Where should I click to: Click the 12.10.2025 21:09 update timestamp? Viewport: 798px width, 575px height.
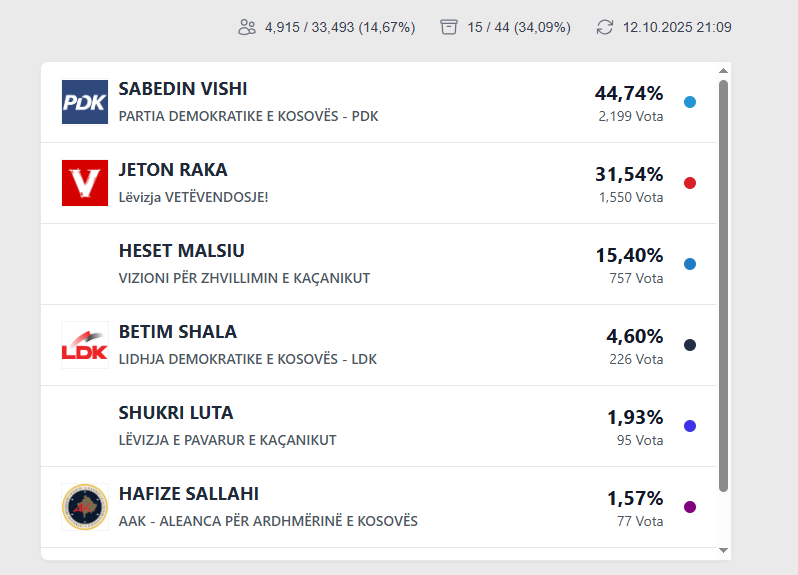click(x=677, y=27)
